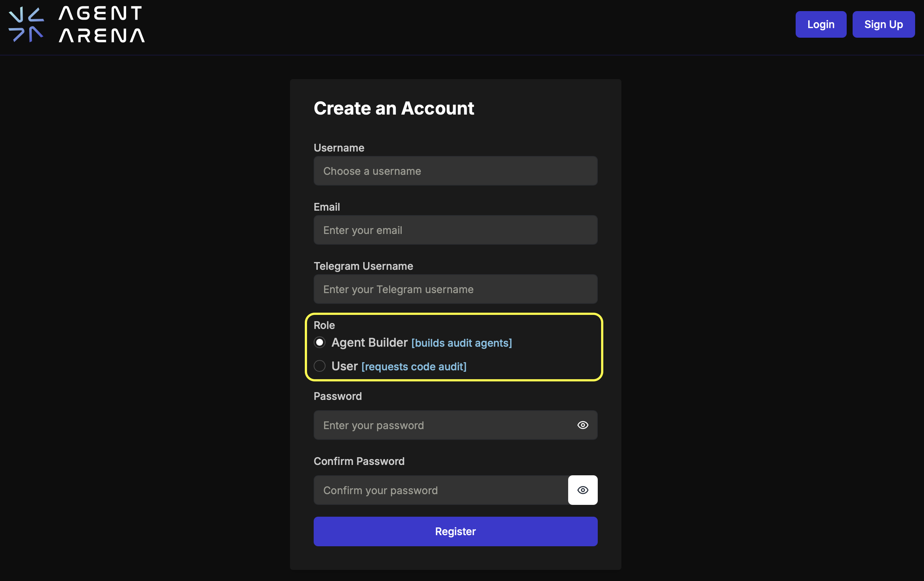This screenshot has width=924, height=581.
Task: Click the Login button
Action: pos(820,24)
